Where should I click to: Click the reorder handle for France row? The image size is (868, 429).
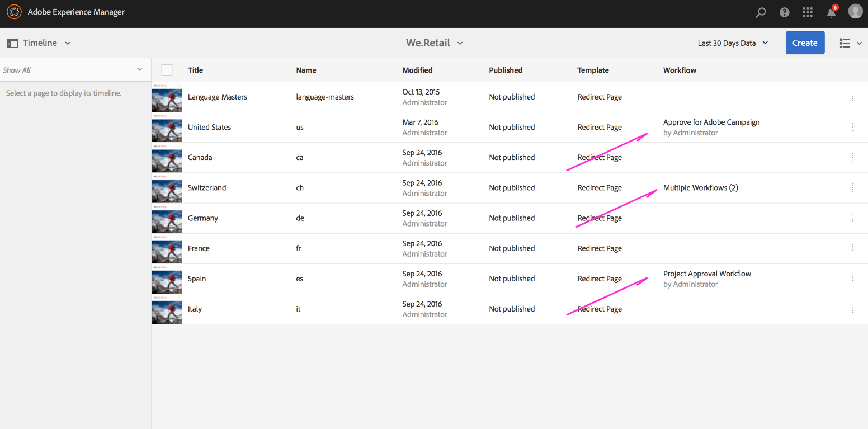(853, 248)
